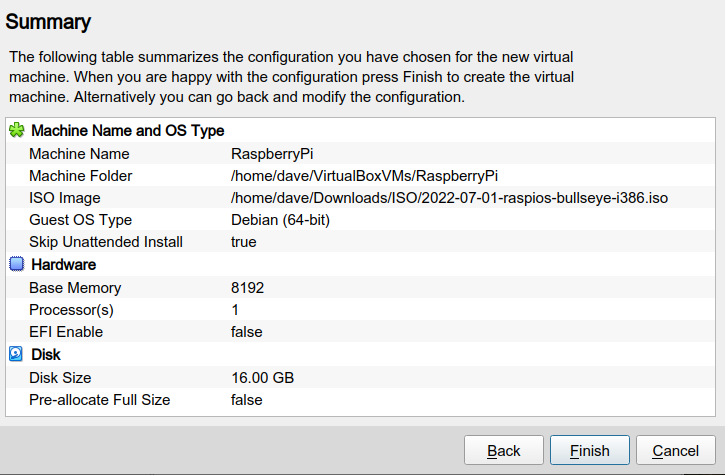Click the false value for Pre-allocate Full Size
Viewport: 725px width, 475px height.
click(x=246, y=400)
